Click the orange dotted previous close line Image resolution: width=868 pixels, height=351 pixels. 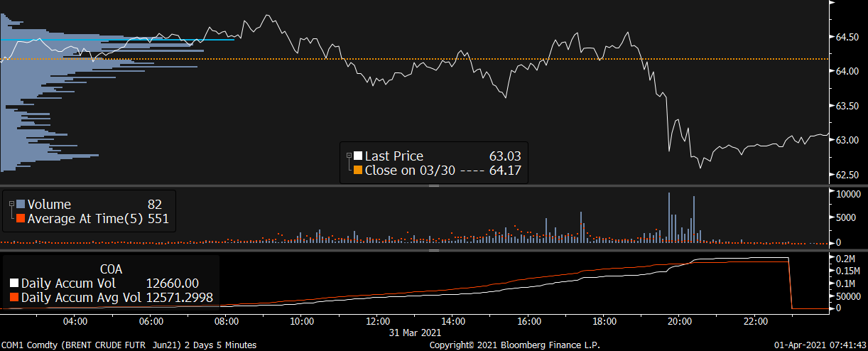(x=414, y=59)
